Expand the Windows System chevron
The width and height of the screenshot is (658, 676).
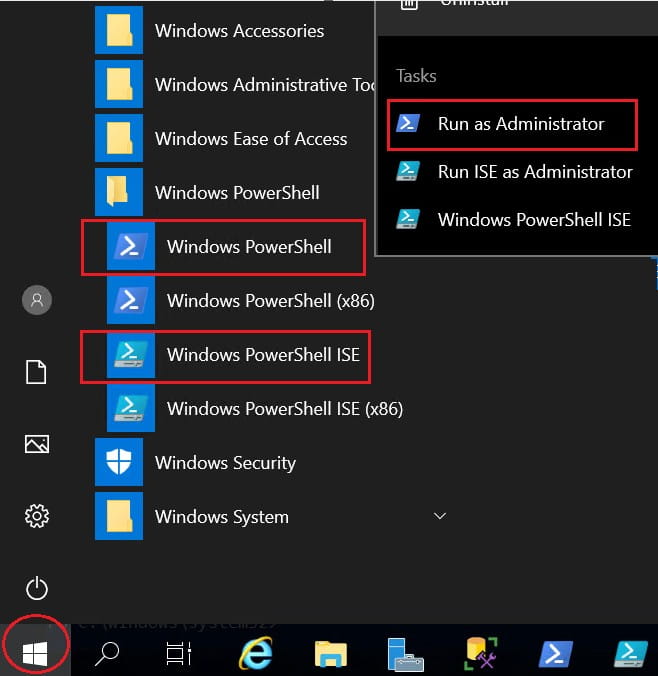440,516
